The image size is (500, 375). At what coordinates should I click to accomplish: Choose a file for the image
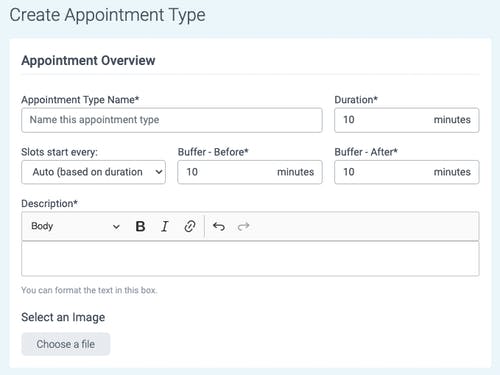point(66,344)
